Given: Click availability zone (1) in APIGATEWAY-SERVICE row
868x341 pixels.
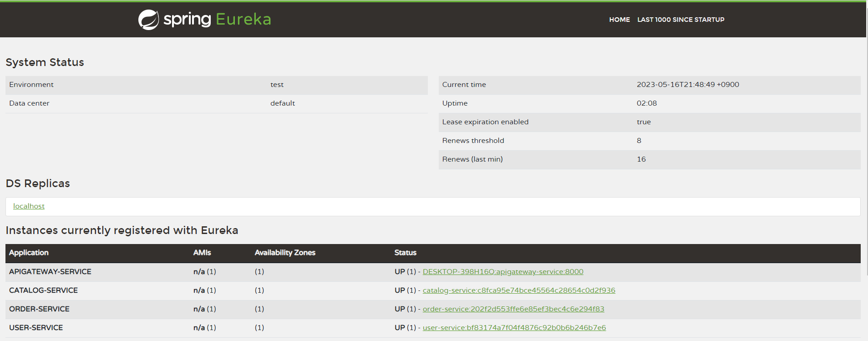Looking at the screenshot, I should [259, 272].
